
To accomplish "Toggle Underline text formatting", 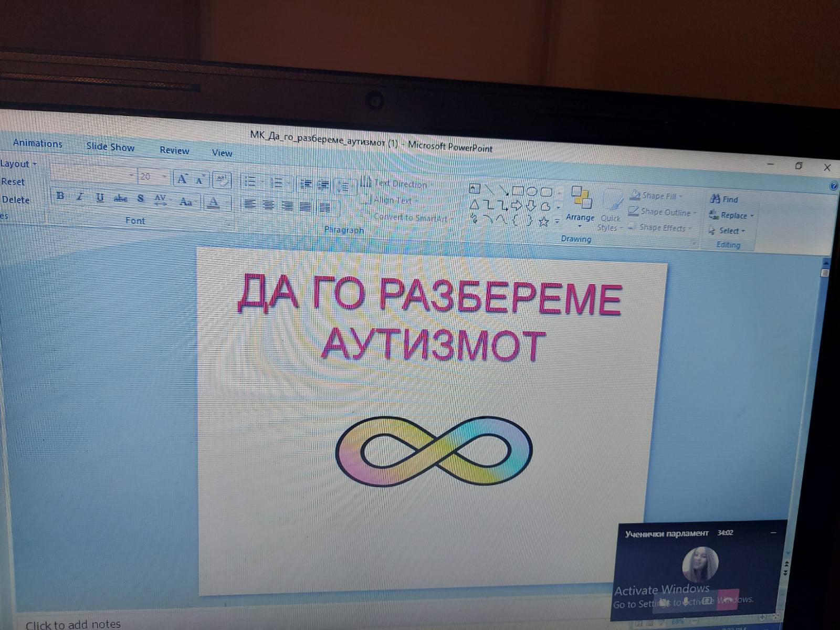I will tap(100, 197).
